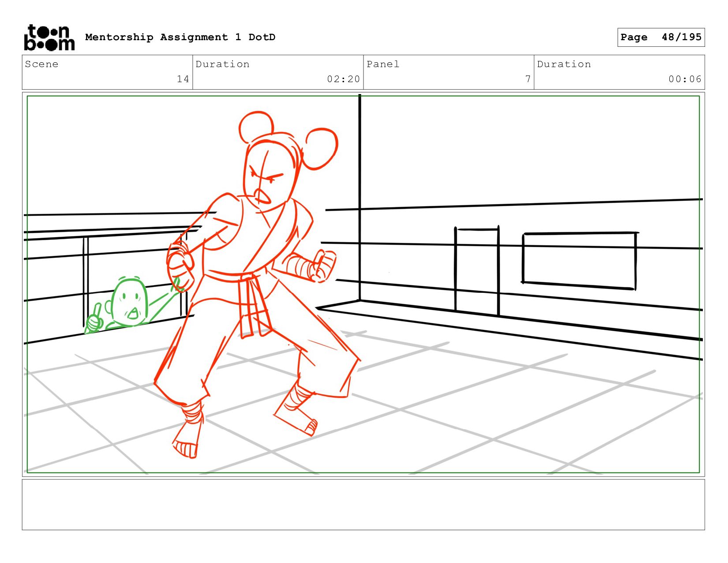The height and width of the screenshot is (563, 728).
Task: Select the scene number 14
Action: tap(183, 79)
